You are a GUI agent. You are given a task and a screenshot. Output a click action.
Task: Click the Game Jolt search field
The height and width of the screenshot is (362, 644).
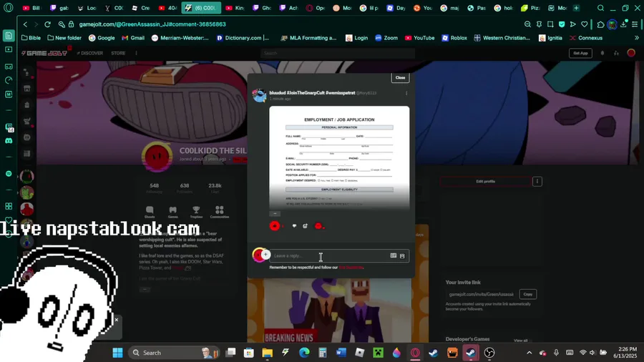coord(338,53)
